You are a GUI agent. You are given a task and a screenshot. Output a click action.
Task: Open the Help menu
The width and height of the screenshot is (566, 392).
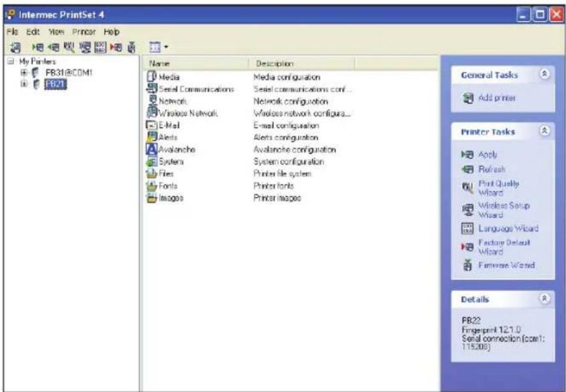tap(112, 32)
